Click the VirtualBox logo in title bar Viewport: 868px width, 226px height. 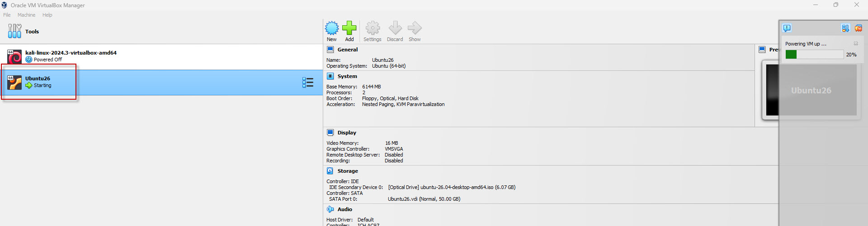(x=5, y=5)
